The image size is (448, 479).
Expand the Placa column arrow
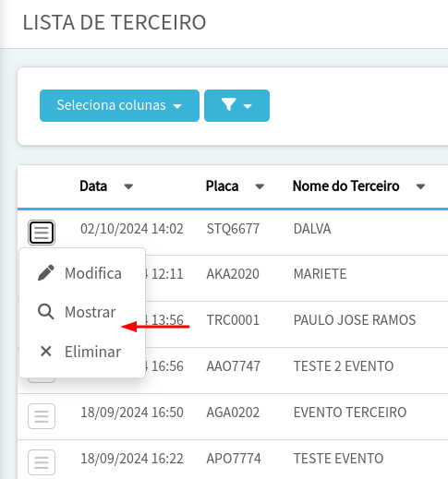[260, 186]
